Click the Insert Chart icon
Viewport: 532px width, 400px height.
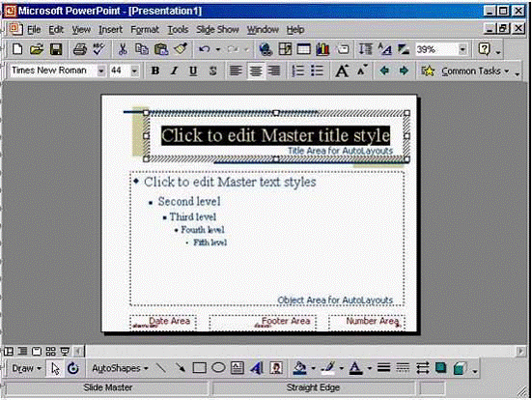coord(322,49)
